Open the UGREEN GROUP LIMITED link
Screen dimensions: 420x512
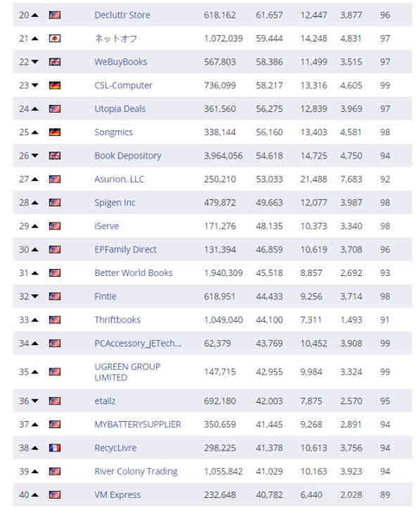tap(127, 372)
